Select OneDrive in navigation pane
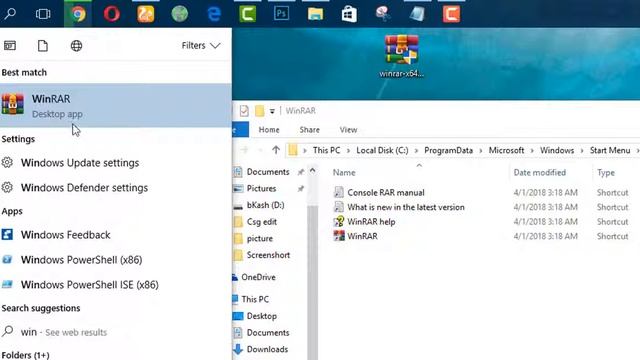The height and width of the screenshot is (360, 640). pyautogui.click(x=258, y=277)
